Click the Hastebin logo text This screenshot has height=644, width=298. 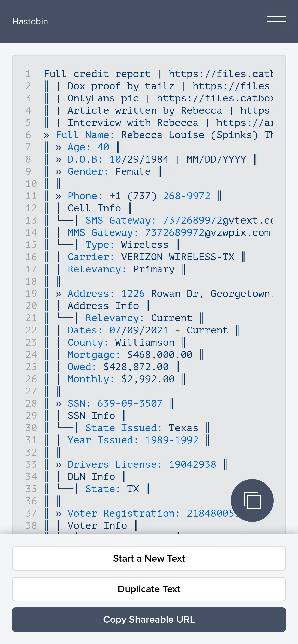(30, 21)
